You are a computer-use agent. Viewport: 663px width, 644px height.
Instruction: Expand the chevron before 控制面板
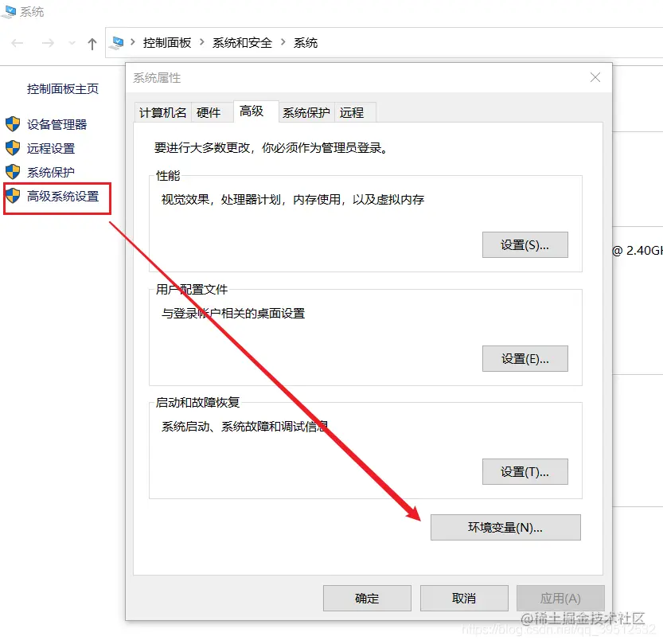coord(133,42)
